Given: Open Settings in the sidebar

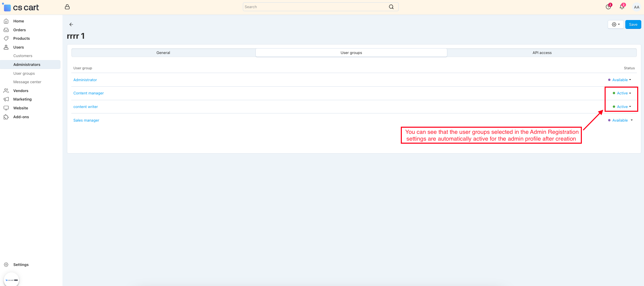Looking at the screenshot, I should 21,265.
